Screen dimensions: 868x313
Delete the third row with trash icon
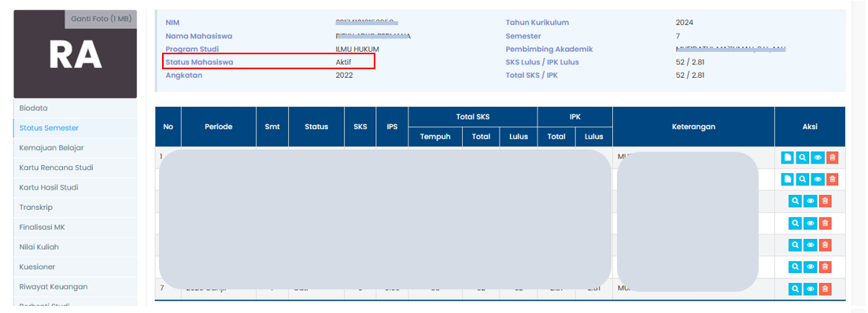click(x=825, y=201)
